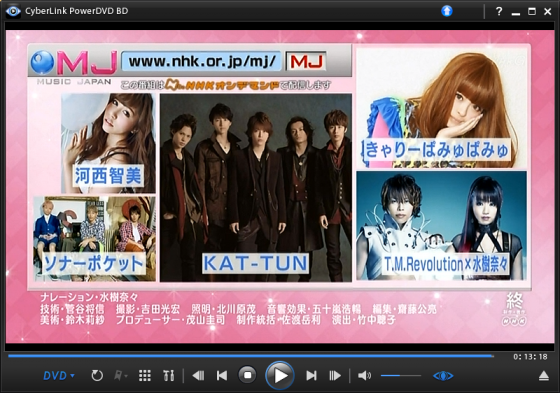Viewport: 560px width, 393px height.
Task: Seek on the blue playback progress bar
Action: [251, 356]
